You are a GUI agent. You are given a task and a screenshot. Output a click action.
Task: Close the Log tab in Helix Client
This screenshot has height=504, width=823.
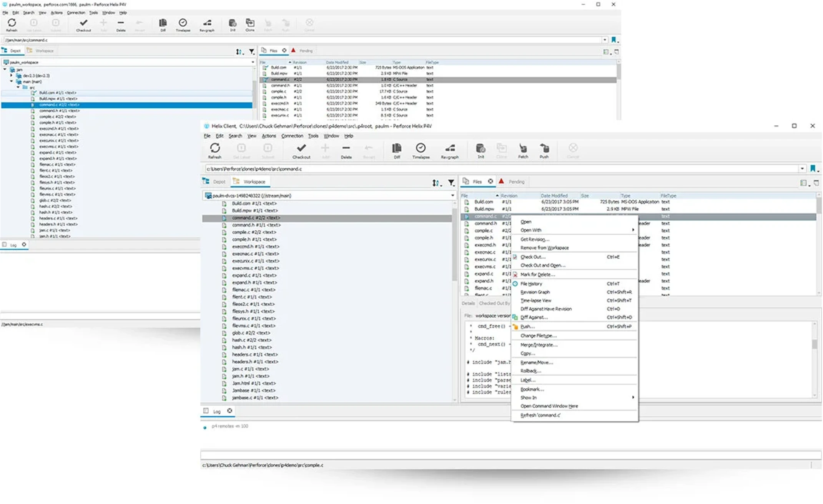coord(229,411)
